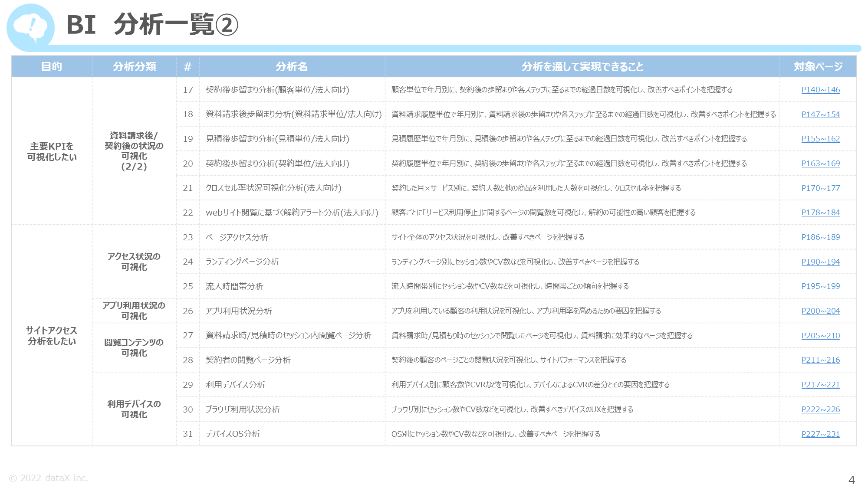Click row number 21
Viewport: 868px width, 488px height.
[188, 188]
